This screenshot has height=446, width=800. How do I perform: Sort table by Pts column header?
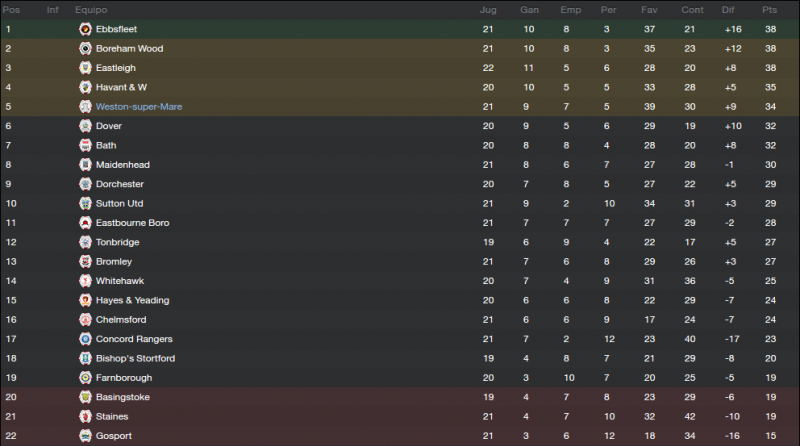click(769, 10)
